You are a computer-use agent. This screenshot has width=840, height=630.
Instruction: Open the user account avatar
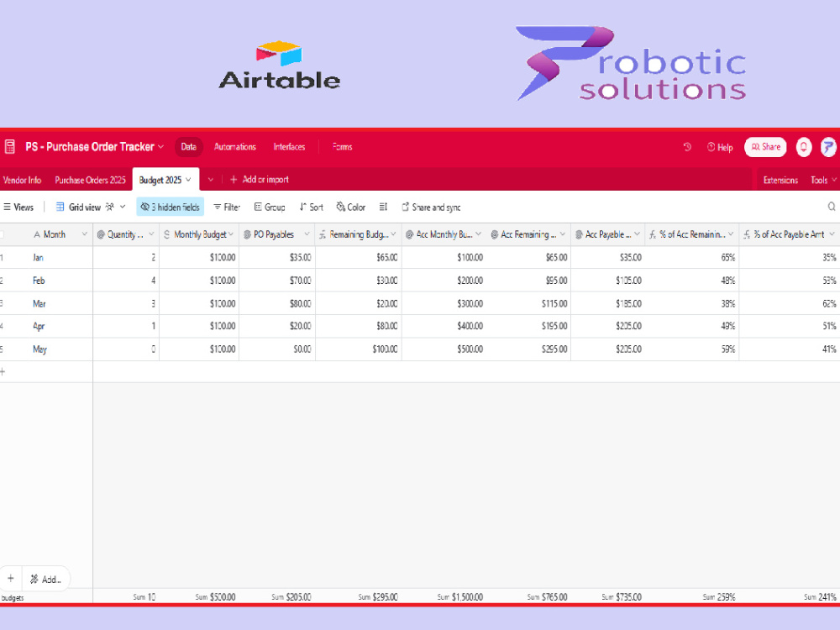pyautogui.click(x=828, y=147)
